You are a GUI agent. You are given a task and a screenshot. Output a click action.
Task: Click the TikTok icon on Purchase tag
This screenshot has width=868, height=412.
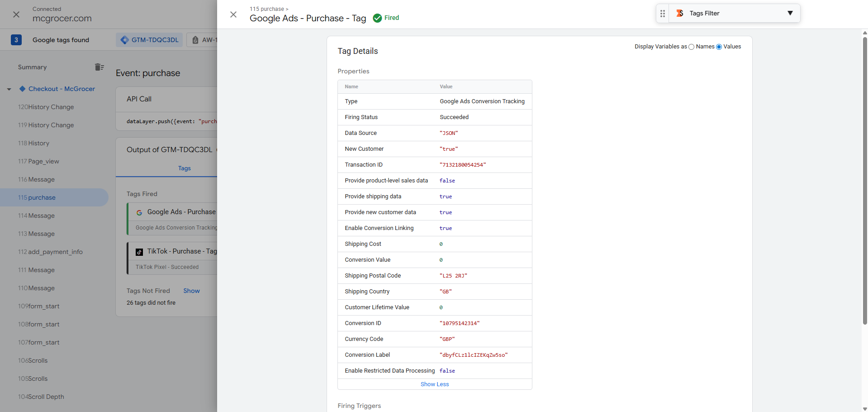pyautogui.click(x=139, y=252)
